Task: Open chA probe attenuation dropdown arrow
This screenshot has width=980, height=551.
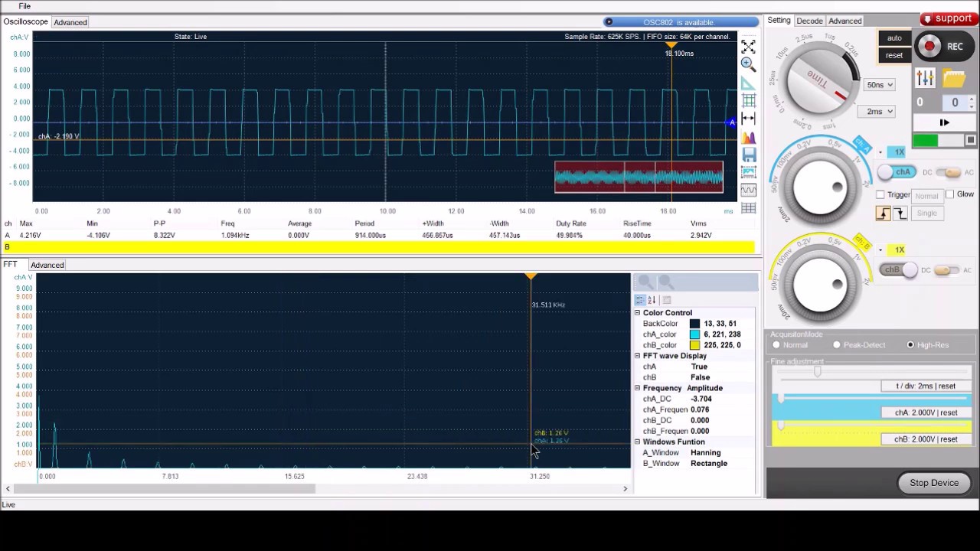Action: (x=880, y=152)
